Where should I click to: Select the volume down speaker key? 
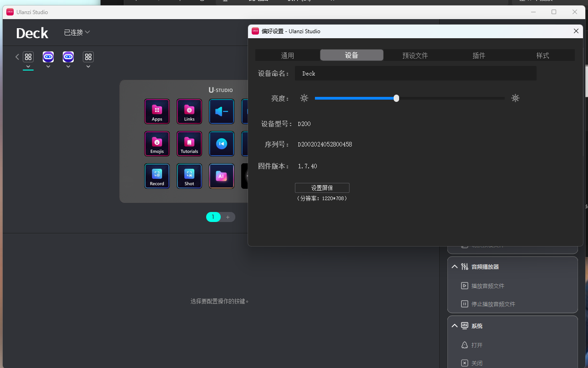point(222,111)
